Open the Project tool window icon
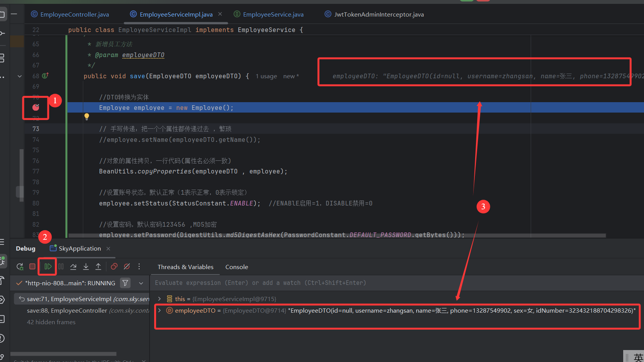The width and height of the screenshot is (644, 362). tap(2, 15)
